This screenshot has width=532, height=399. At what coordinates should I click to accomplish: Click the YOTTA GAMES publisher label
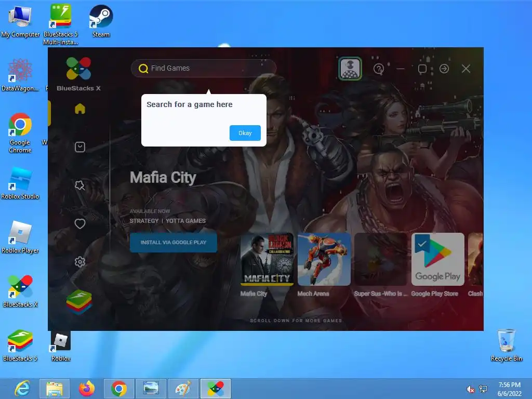185,221
